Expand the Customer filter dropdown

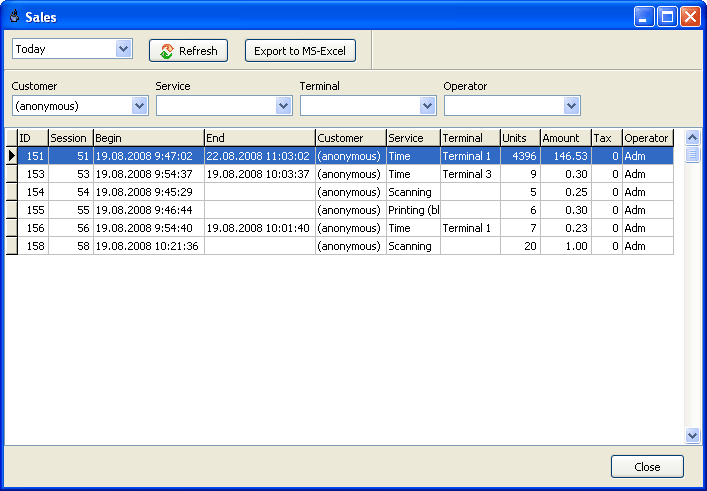coord(140,106)
